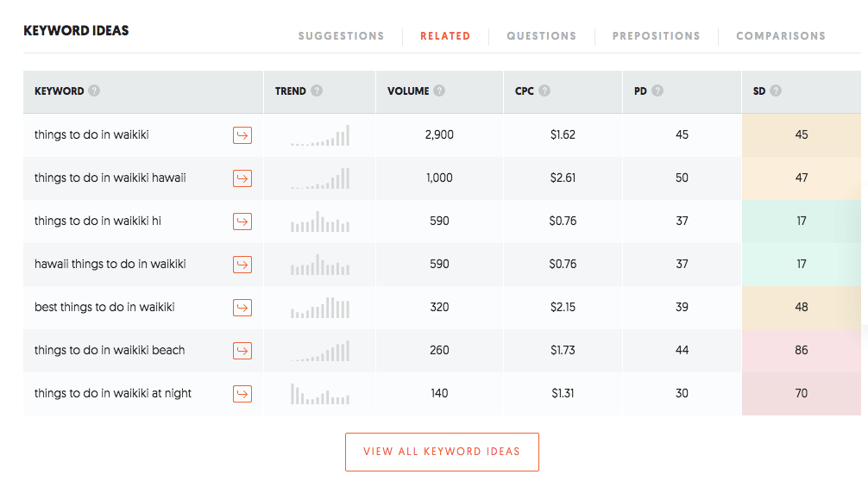The width and height of the screenshot is (868, 487).
Task: Show the info tooltip icon beside VOLUME
Action: click(440, 91)
